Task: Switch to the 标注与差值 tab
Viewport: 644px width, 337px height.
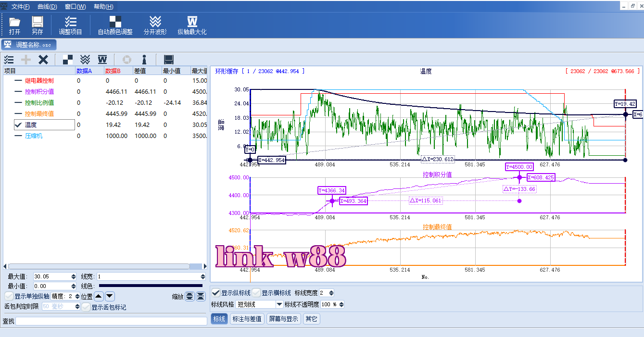Action: pos(247,319)
